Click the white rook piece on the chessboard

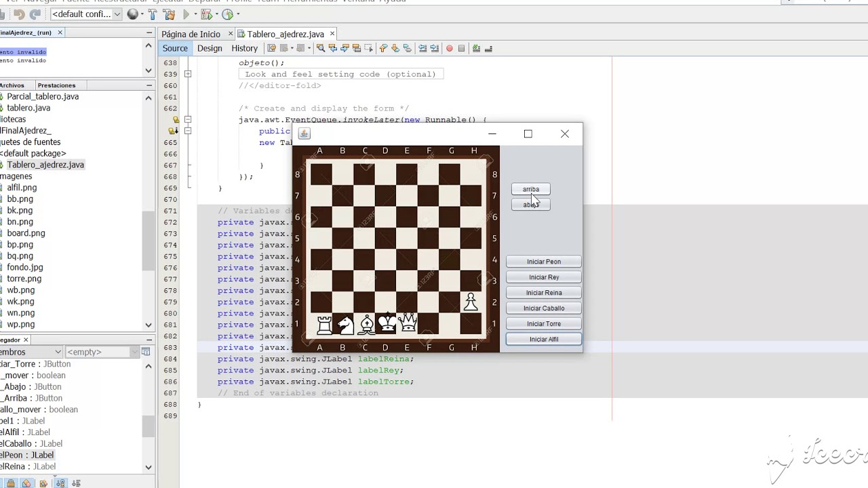pos(325,325)
